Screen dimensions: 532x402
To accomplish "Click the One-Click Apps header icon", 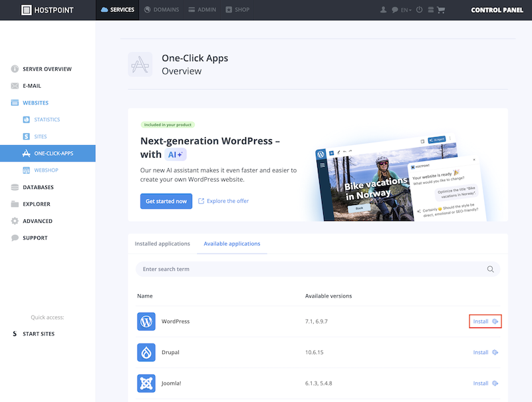I will 140,65.
